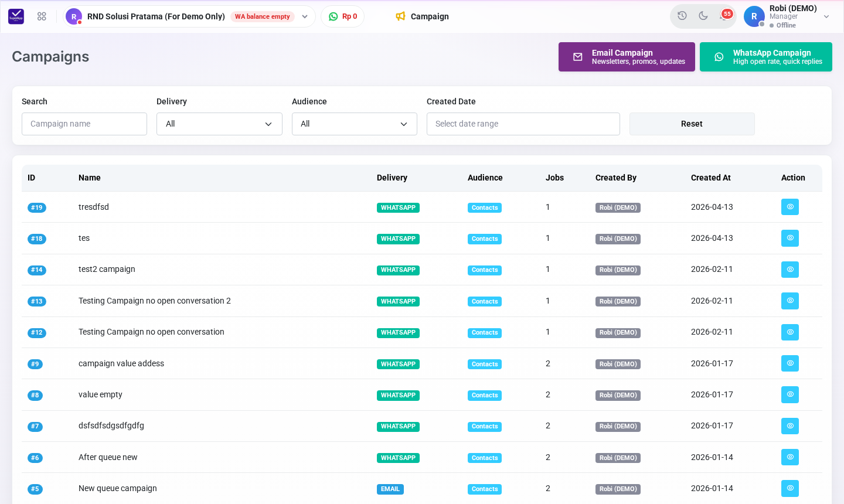Screen dimensions: 844x504
Task: Click the Delivery column header
Action: pos(392,178)
